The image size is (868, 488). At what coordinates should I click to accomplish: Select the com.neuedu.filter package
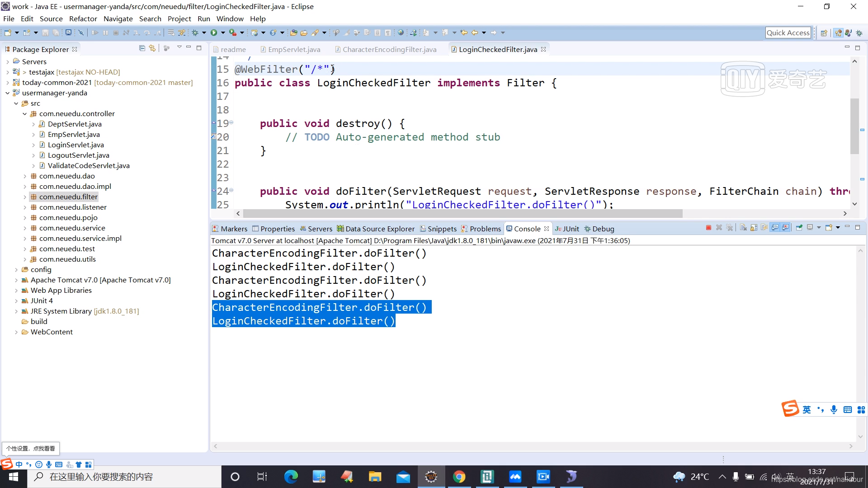[x=64, y=197]
